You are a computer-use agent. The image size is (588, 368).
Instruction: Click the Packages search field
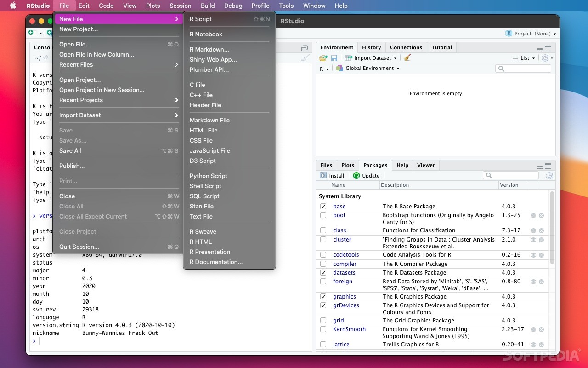pyautogui.click(x=510, y=175)
